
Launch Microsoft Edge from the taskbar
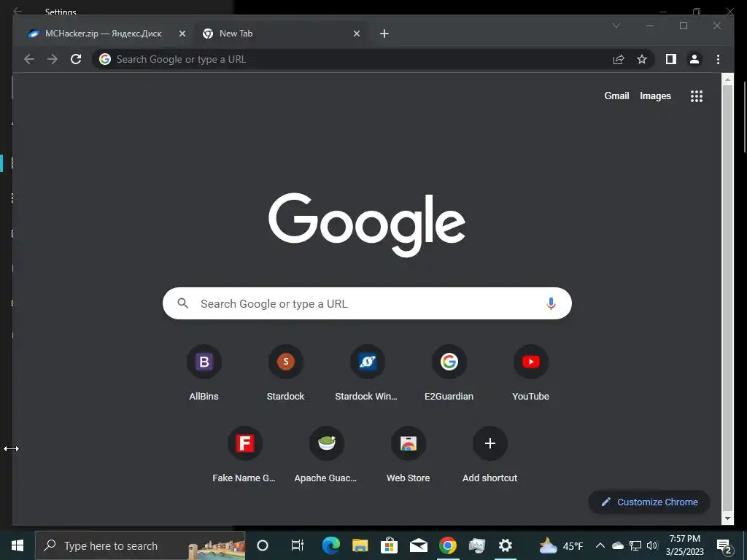330,545
